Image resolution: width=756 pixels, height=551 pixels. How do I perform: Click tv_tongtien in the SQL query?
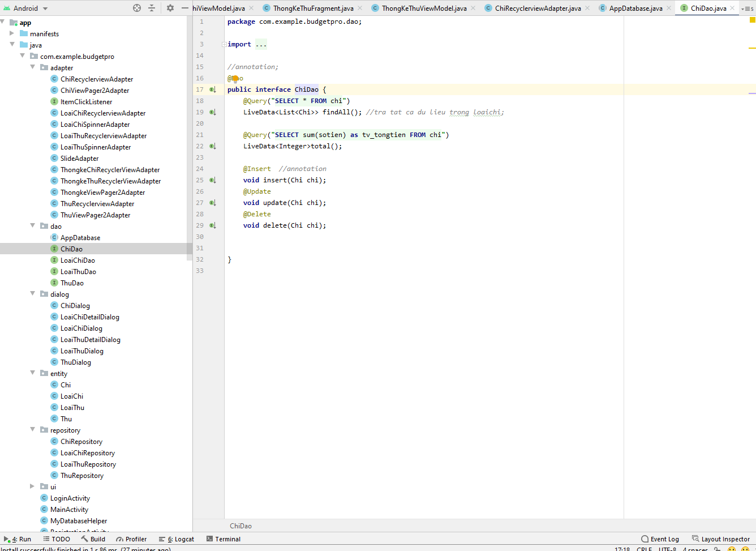384,135
